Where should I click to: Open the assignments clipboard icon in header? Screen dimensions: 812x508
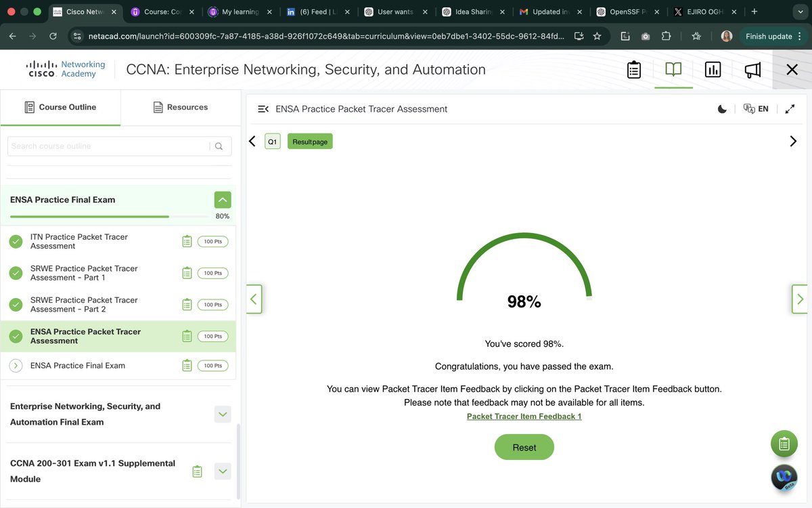633,69
